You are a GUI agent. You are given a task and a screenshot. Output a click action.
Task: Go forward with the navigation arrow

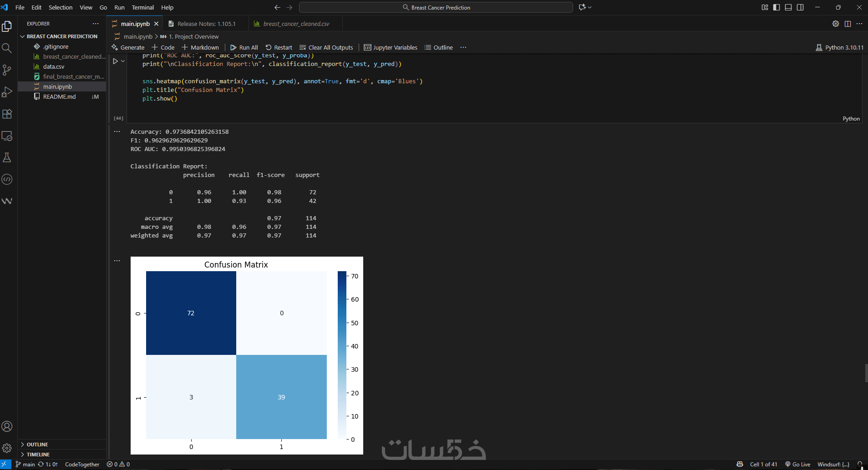[x=289, y=7]
